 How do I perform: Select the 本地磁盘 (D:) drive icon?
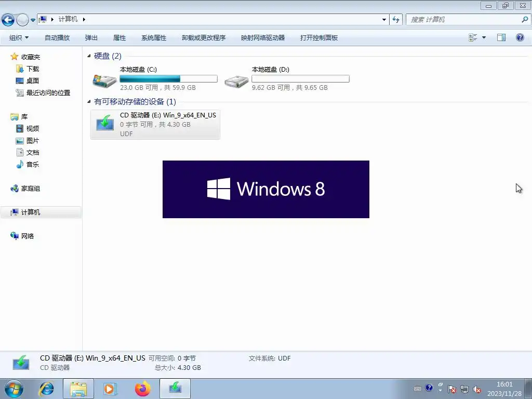[236, 81]
